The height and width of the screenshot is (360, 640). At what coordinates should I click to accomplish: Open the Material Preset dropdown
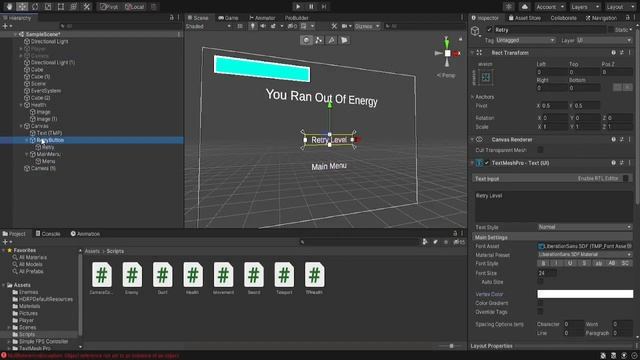tap(585, 255)
